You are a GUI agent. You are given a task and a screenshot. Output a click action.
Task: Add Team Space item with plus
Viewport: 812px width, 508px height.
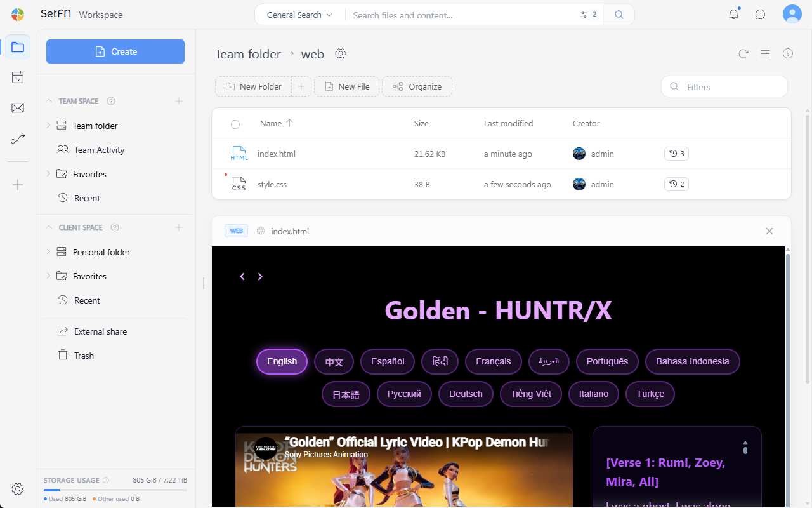click(x=179, y=101)
